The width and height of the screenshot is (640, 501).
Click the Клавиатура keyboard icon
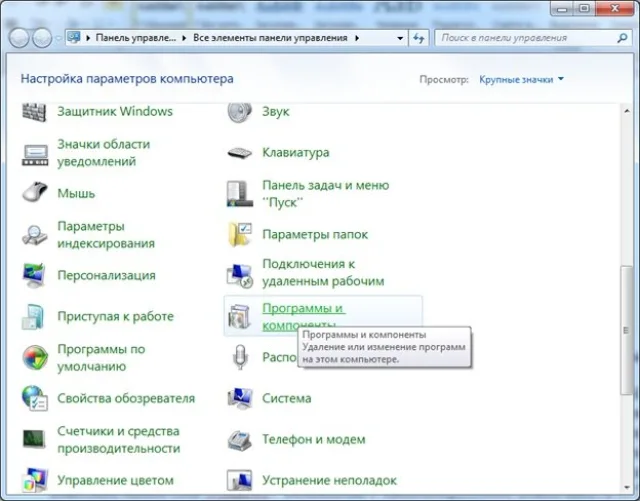click(240, 153)
